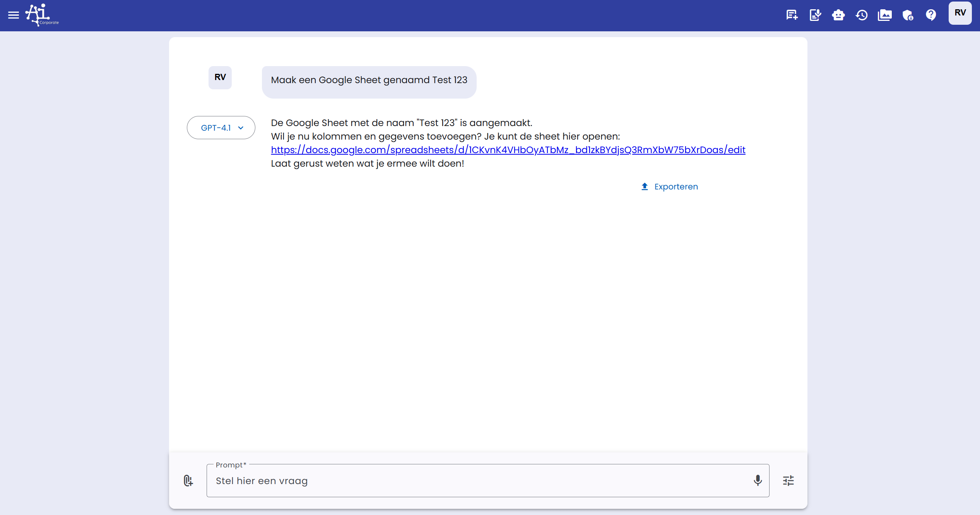Open the help question mark icon
Viewport: 980px width, 515px height.
[931, 15]
